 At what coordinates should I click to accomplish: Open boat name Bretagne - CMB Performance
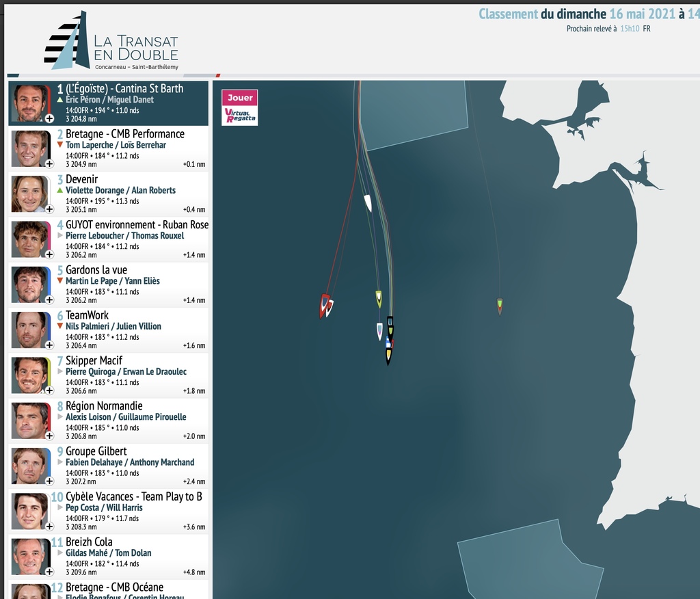tap(125, 133)
